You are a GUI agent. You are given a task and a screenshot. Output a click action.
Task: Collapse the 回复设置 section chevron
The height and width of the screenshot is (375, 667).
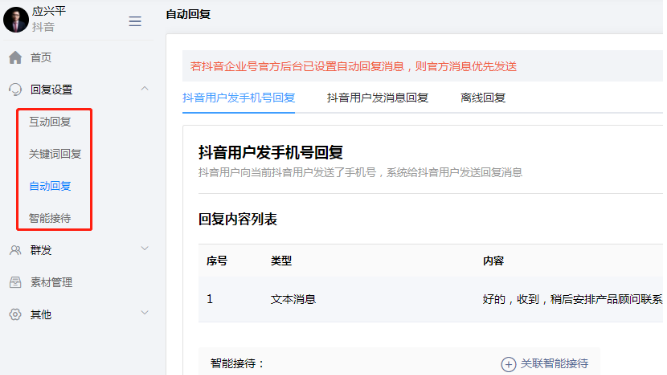coord(145,88)
